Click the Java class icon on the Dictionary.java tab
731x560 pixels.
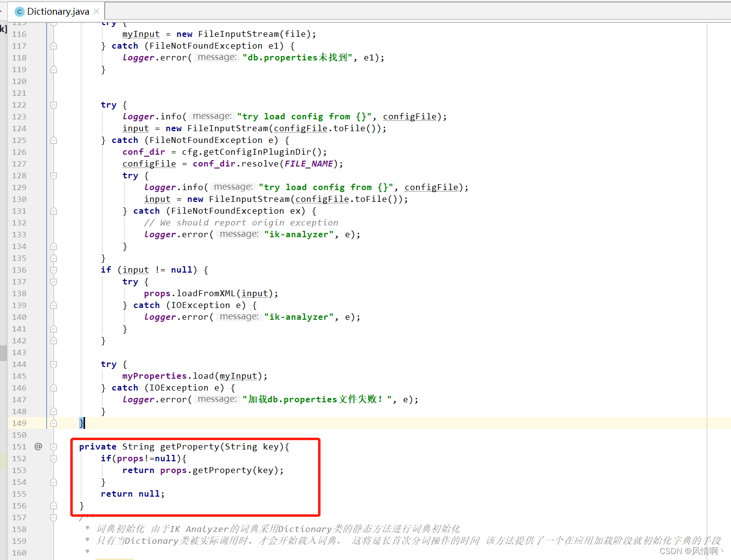(x=20, y=11)
